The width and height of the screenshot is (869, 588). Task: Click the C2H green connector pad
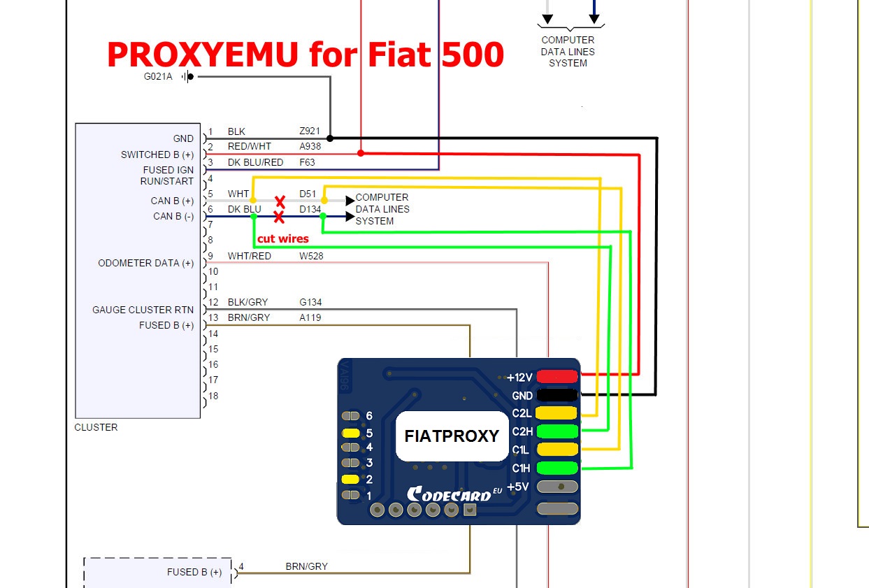click(x=556, y=431)
